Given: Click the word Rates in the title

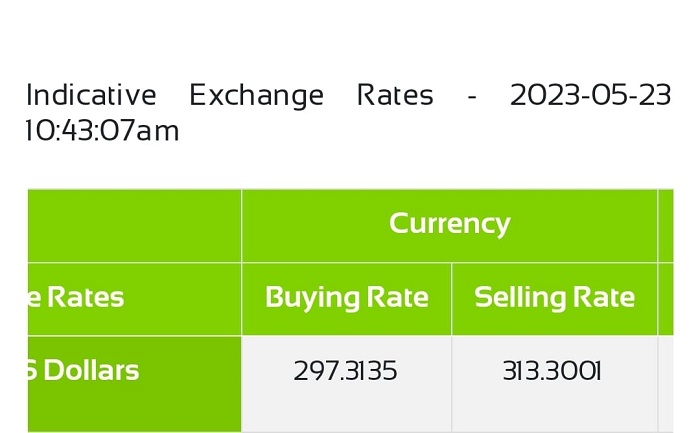Looking at the screenshot, I should 395,95.
